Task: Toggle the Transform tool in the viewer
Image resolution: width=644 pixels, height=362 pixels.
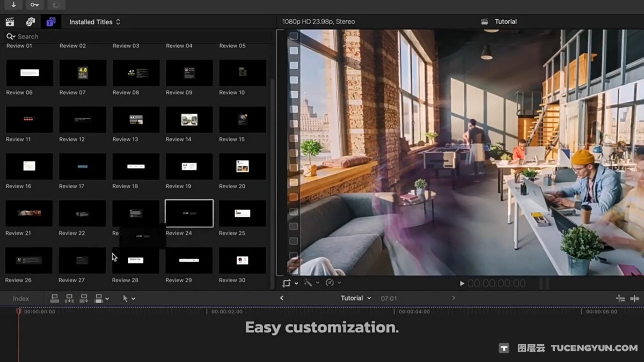Action: (x=287, y=283)
